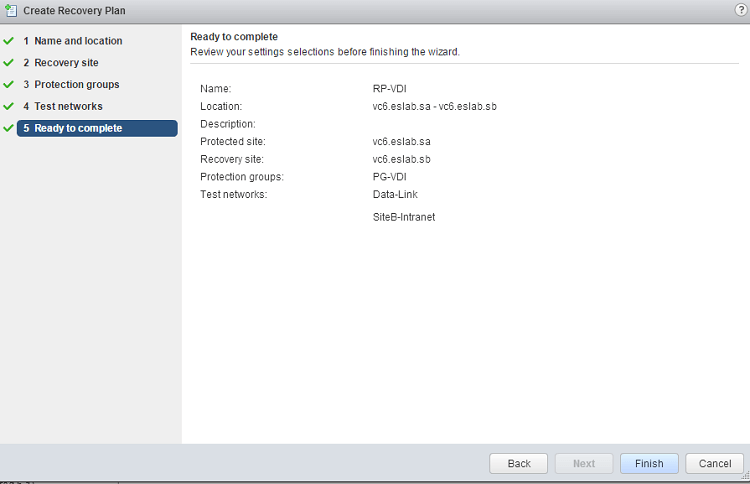The height and width of the screenshot is (484, 750).
Task: Click the green checkmark beside Protection groups
Action: click(x=9, y=85)
